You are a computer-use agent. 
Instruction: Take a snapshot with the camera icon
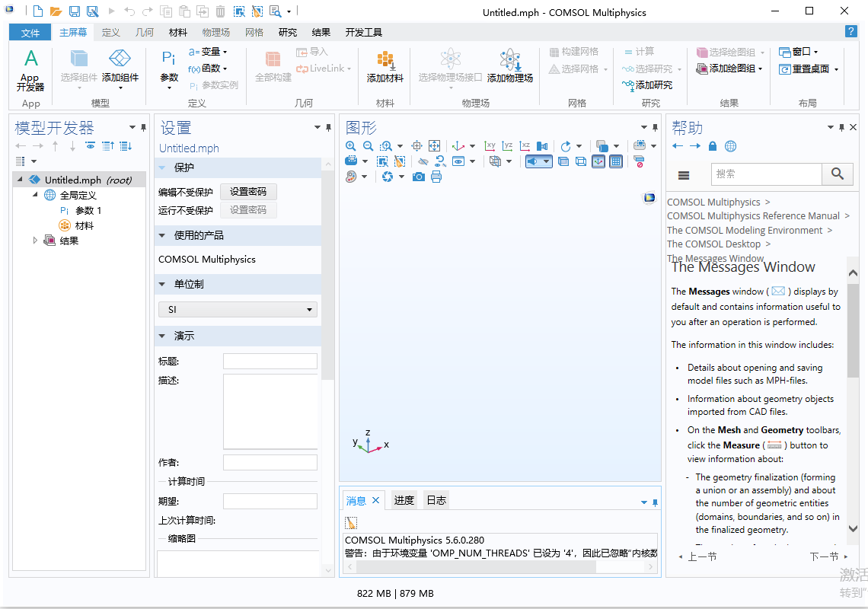(419, 177)
